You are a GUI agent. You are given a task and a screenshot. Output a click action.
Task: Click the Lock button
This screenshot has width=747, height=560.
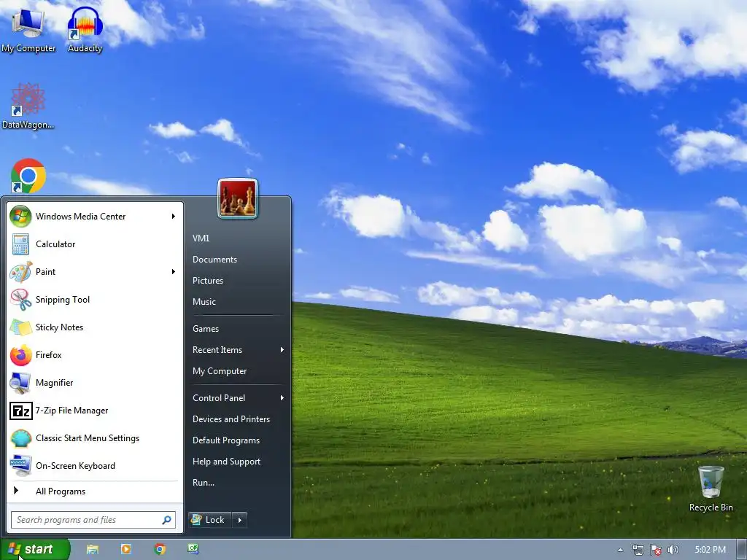click(210, 520)
